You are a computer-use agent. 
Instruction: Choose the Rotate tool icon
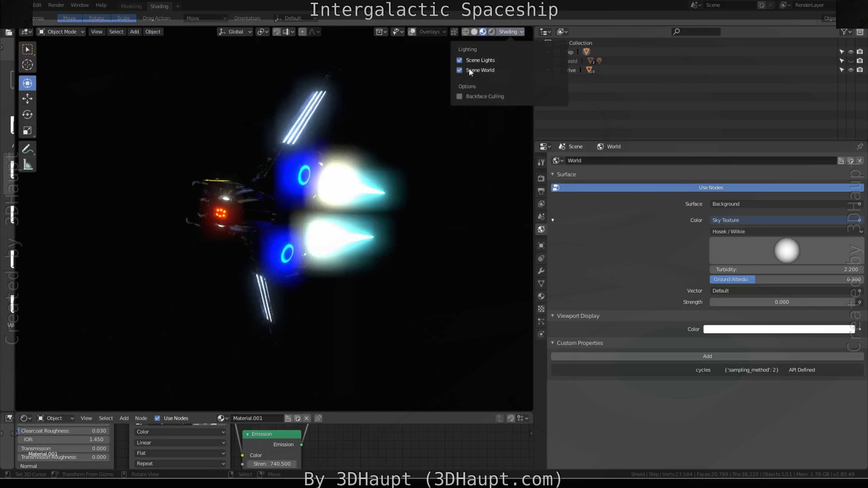point(27,115)
